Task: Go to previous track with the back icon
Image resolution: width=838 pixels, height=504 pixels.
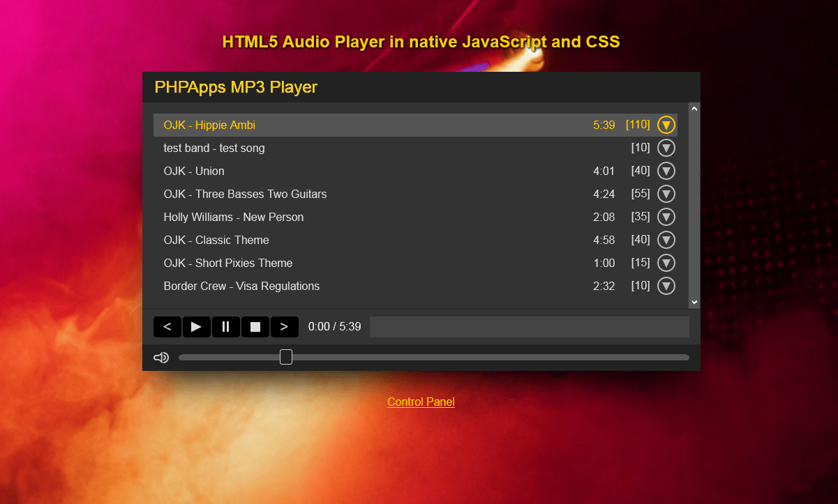Action: point(167,326)
